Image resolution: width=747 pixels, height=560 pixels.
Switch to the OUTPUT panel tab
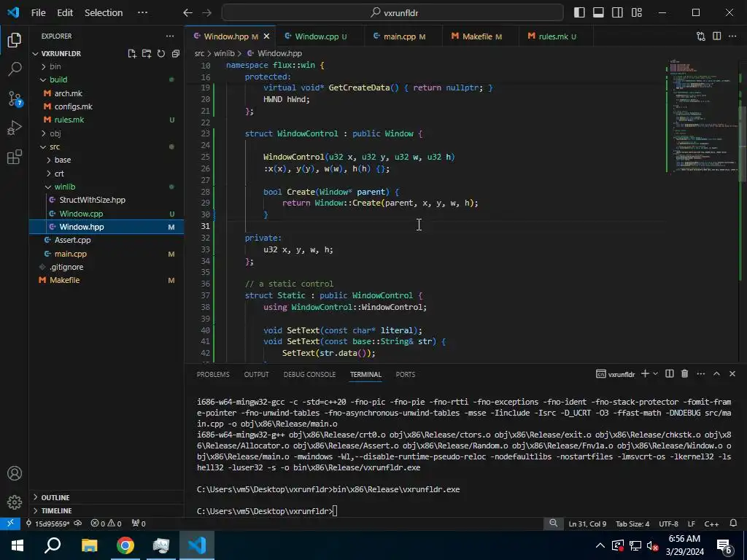256,374
